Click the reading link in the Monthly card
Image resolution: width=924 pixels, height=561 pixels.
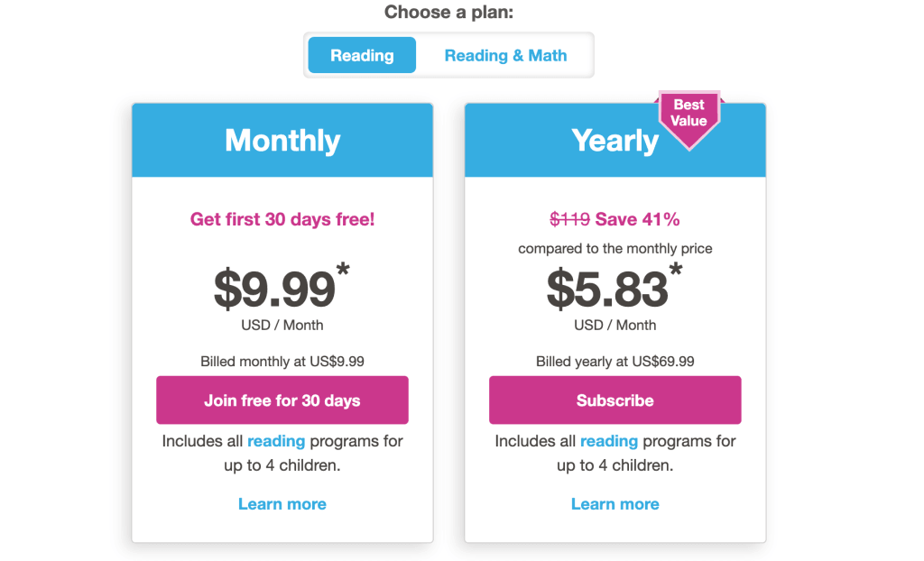pos(276,441)
